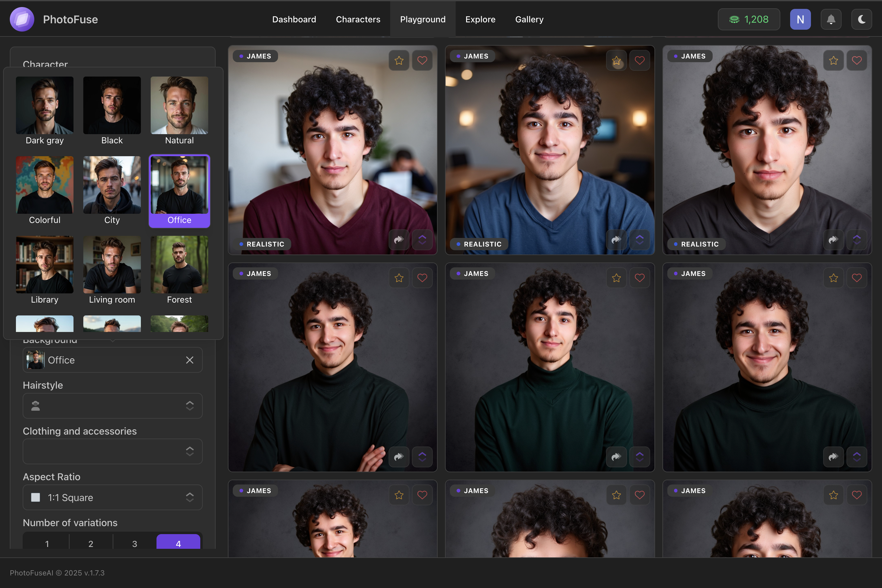The image size is (882, 588).
Task: Share the green turtleneck portrait
Action: point(616,457)
